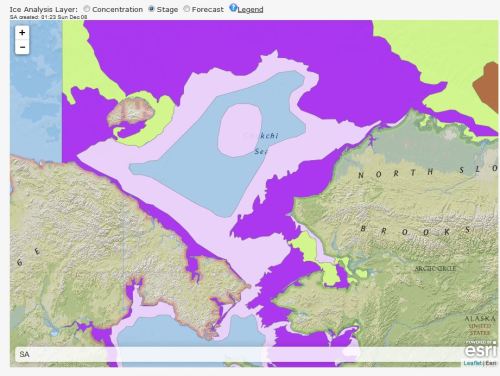Viewport: 500px width, 376px height.
Task: Click the blue question mark Legend icon
Action: coord(233,8)
